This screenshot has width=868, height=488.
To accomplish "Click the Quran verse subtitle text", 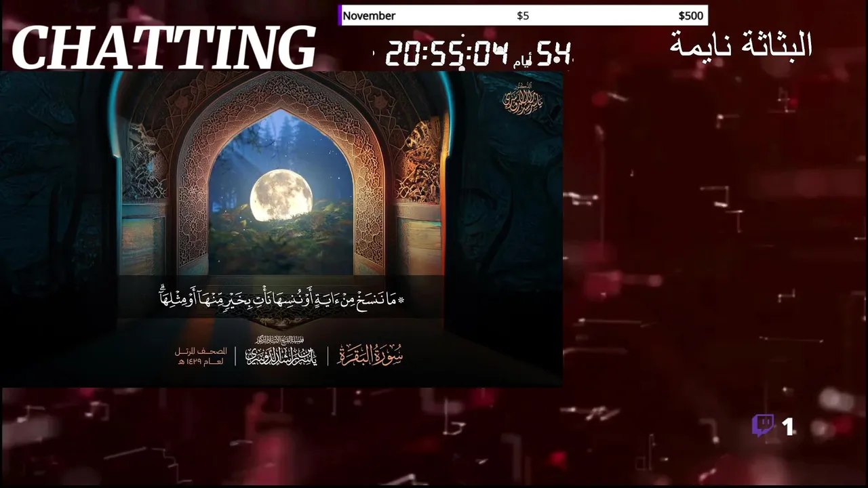I will coord(281,298).
